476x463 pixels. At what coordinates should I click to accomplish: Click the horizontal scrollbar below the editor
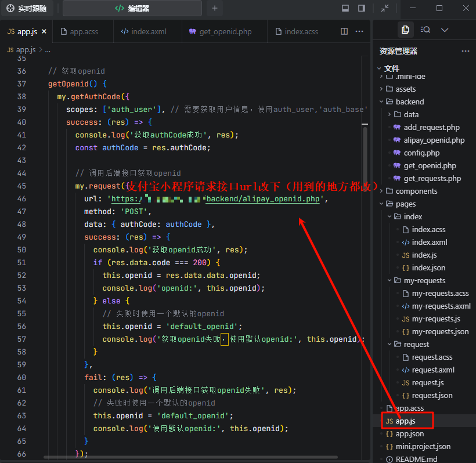tap(192, 457)
